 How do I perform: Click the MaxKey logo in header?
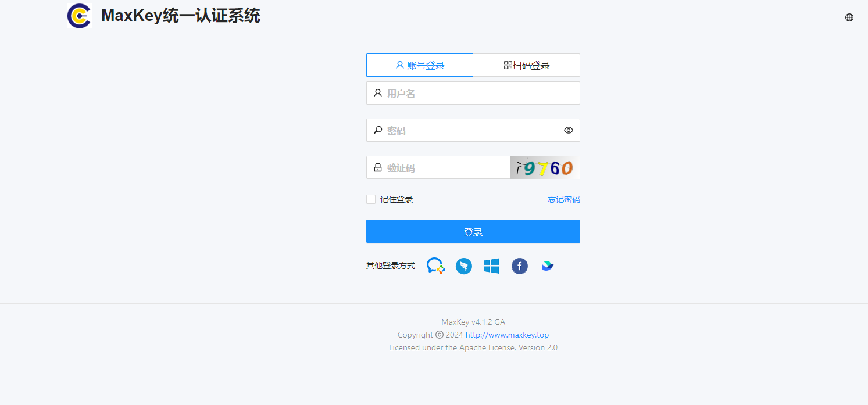click(79, 16)
